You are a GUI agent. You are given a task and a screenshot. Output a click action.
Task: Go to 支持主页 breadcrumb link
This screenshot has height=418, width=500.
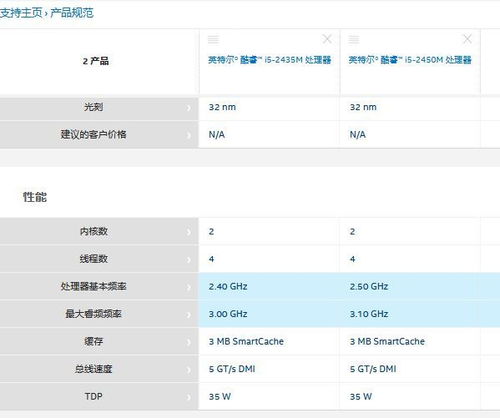coord(21,13)
